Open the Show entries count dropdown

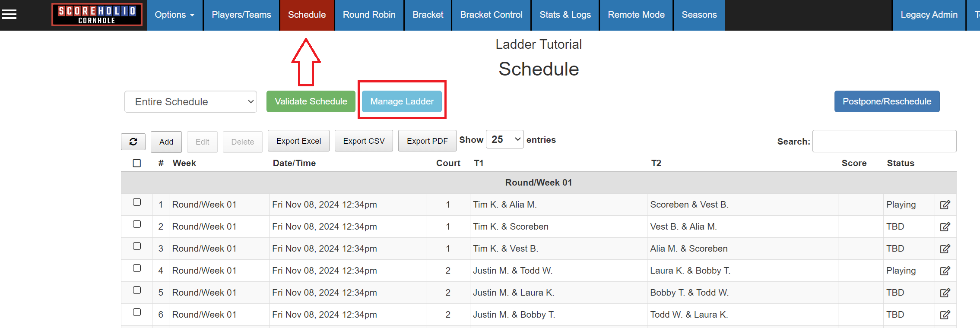click(x=504, y=139)
